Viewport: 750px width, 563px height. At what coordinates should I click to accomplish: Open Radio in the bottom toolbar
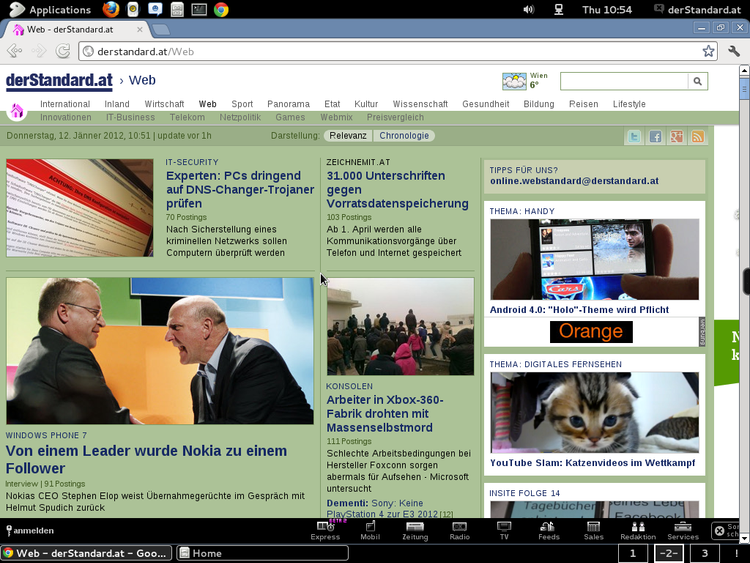[459, 530]
